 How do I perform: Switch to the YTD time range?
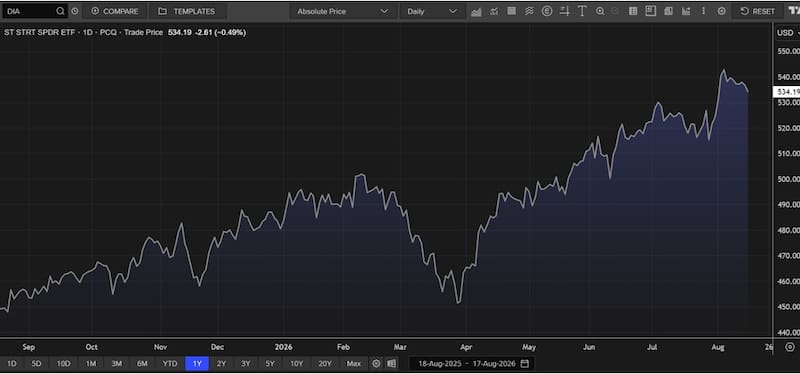[x=169, y=364]
